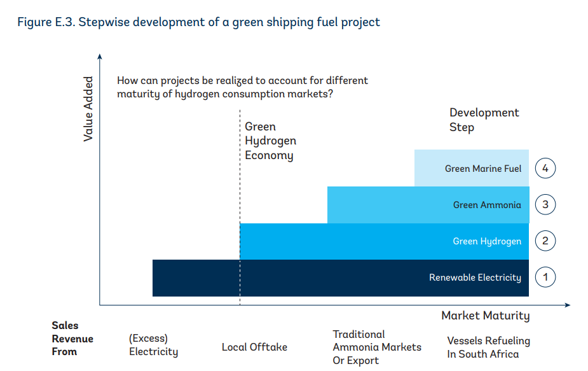This screenshot has height=371, width=588.
Task: Click the circled step number 1
Action: [545, 277]
